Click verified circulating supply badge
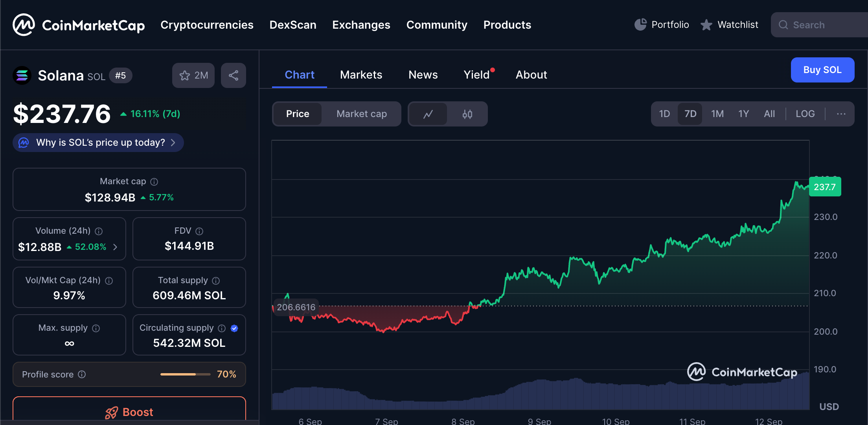Image resolution: width=868 pixels, height=425 pixels. 234,328
